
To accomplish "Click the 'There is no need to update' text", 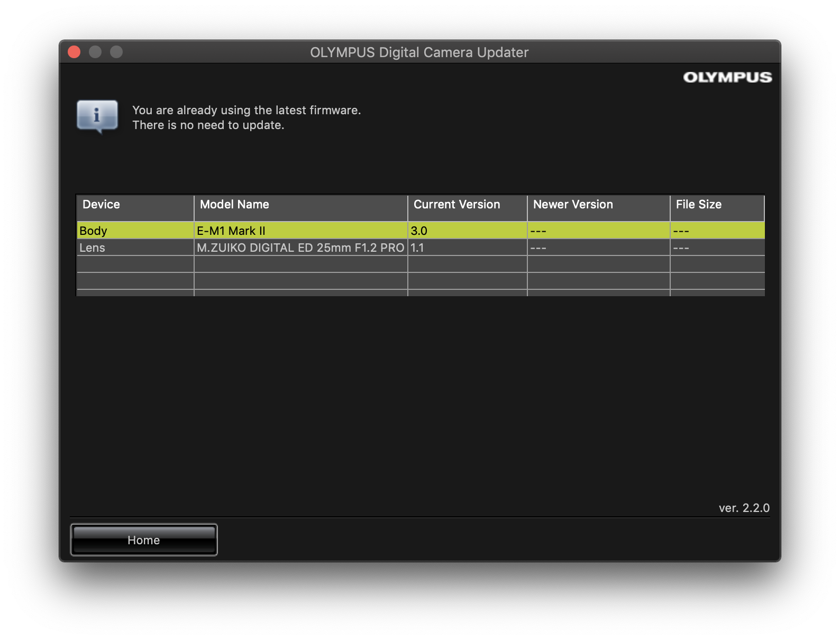I will point(208,125).
